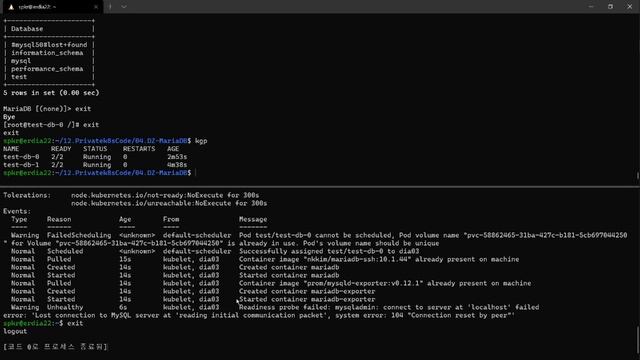Open a new terminal tab
The height and width of the screenshot is (360, 640).
(110, 7)
